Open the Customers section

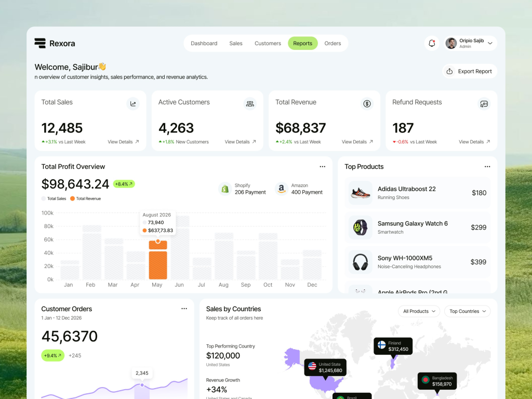tap(268, 44)
